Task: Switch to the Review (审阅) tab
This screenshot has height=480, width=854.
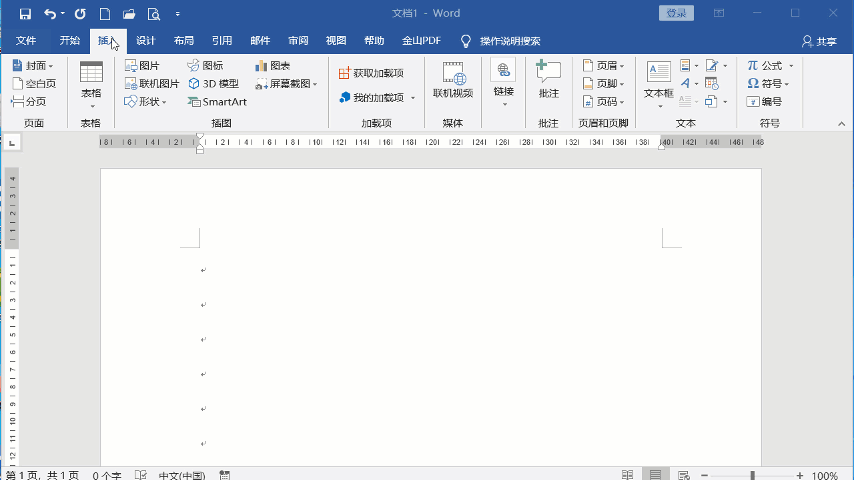Action: (298, 41)
